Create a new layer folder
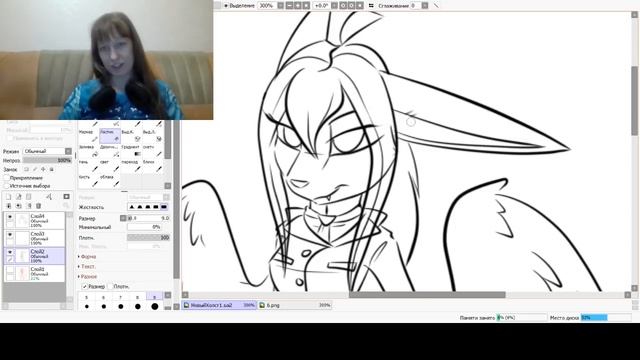This screenshot has height=360, width=640. (29, 197)
